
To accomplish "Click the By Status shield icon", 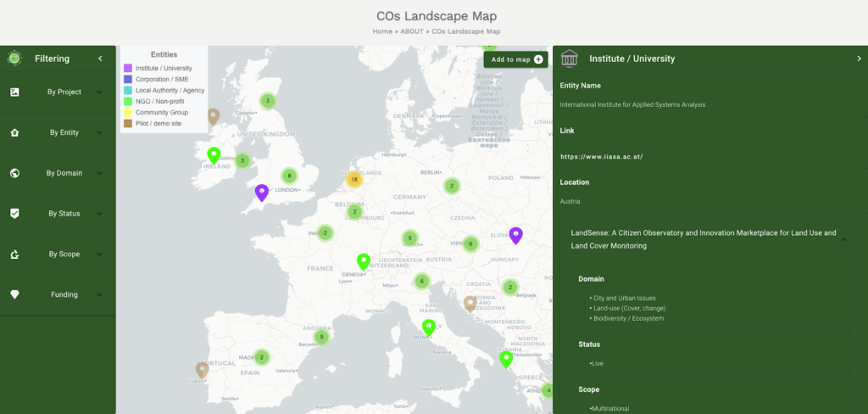I will click(14, 214).
